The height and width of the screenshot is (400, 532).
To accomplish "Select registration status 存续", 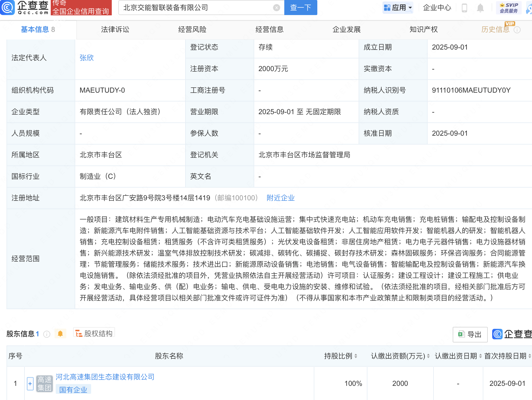I will (265, 47).
